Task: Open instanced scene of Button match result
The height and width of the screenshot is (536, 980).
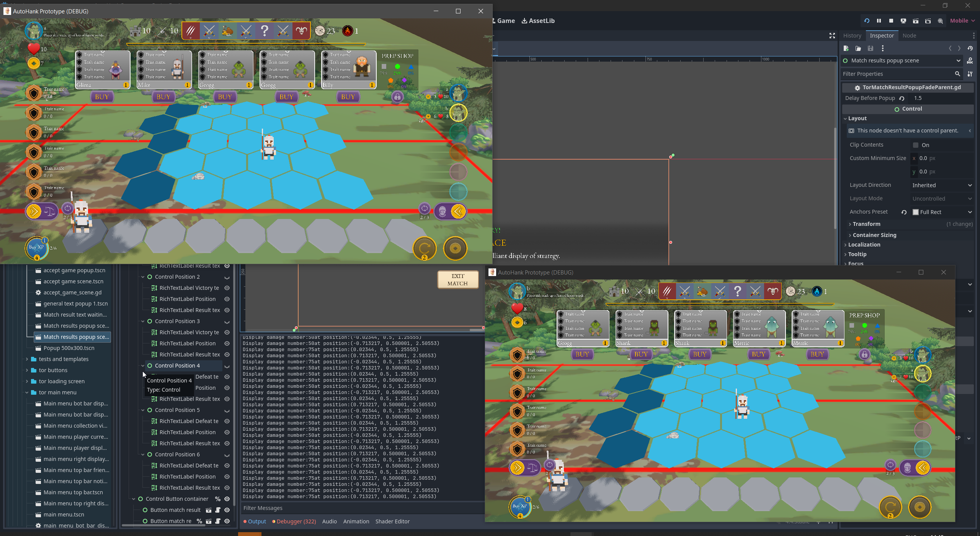Action: pos(209,510)
